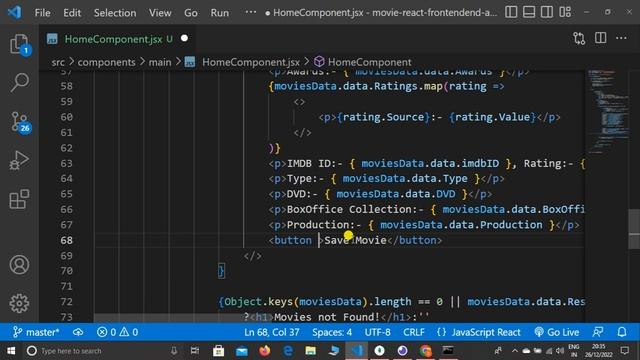Open the Go menu

[191, 13]
